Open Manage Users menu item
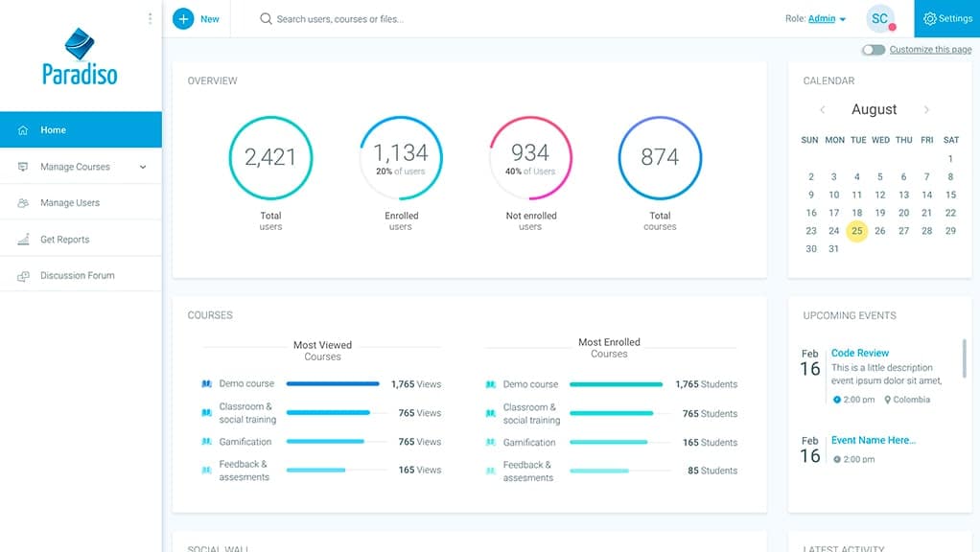The image size is (980, 552). pyautogui.click(x=81, y=203)
